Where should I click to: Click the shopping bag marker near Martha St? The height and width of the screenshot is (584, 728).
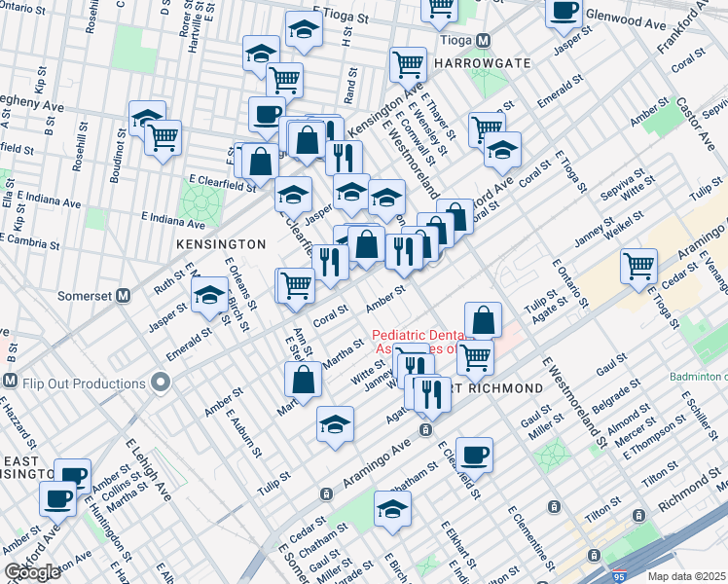pyautogui.click(x=304, y=381)
